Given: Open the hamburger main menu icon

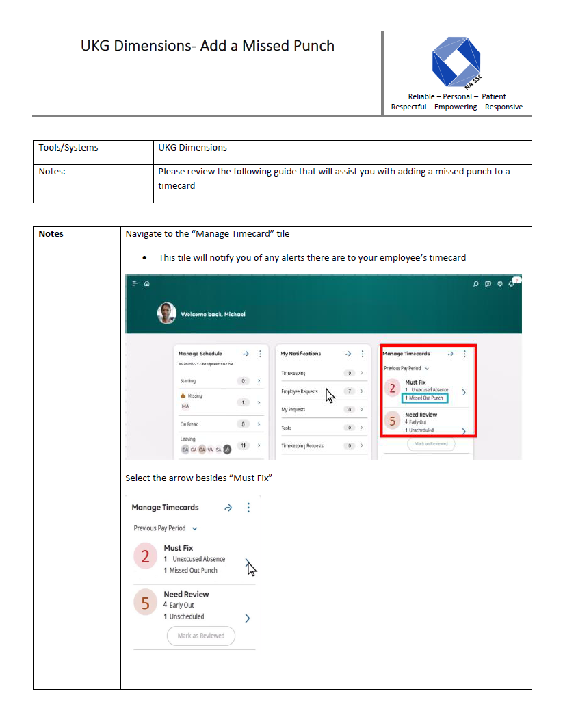Looking at the screenshot, I should [x=135, y=283].
